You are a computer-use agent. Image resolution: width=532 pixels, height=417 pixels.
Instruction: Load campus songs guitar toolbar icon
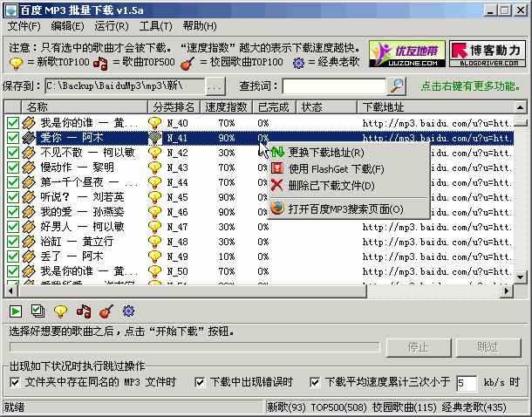(106, 311)
